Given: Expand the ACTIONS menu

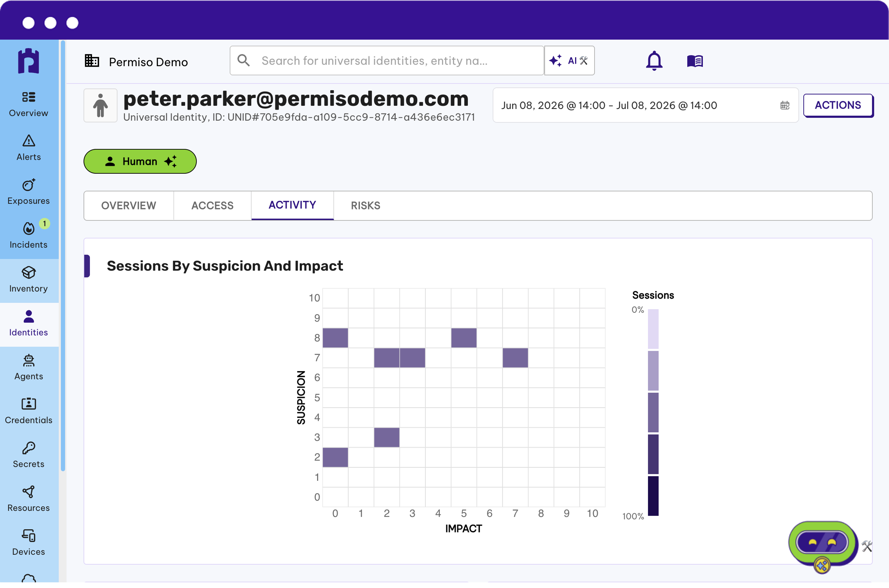Looking at the screenshot, I should click(838, 105).
